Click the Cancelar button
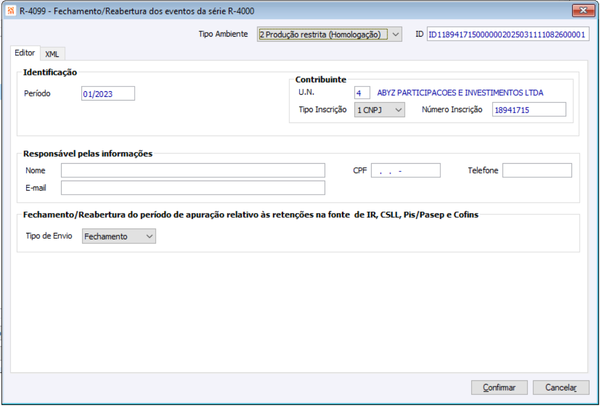Viewport: 600px width, 406px height. point(561,388)
